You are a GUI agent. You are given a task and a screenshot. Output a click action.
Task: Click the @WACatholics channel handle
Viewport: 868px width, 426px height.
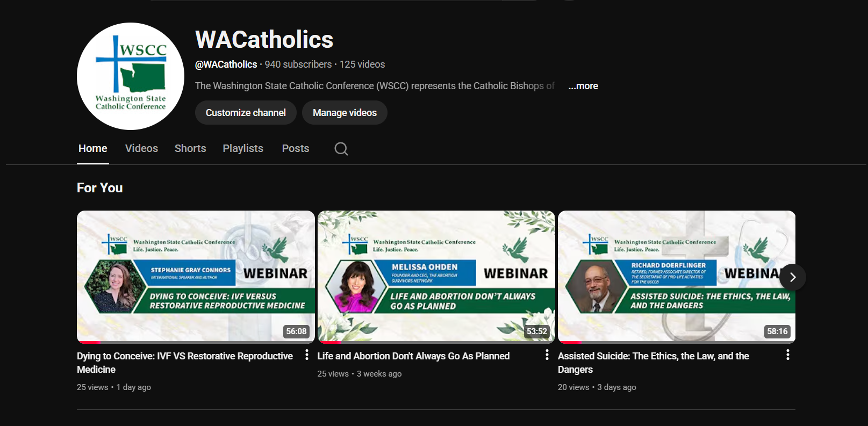click(x=226, y=64)
